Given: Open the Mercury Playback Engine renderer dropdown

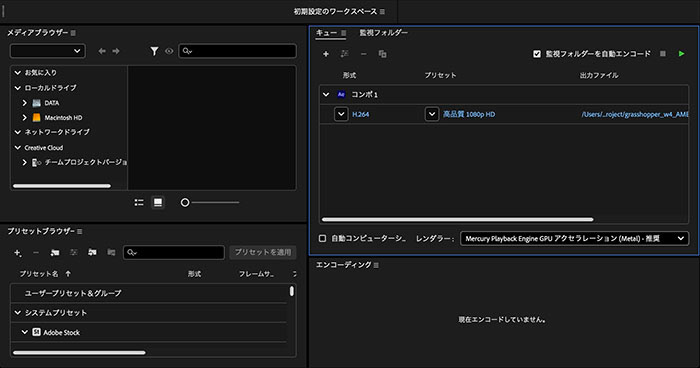Looking at the screenshot, I should pyautogui.click(x=575, y=238).
